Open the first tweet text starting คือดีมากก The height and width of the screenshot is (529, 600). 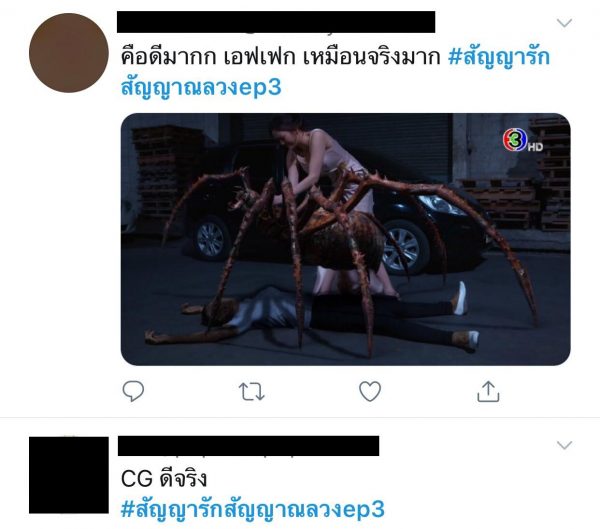tap(280, 57)
